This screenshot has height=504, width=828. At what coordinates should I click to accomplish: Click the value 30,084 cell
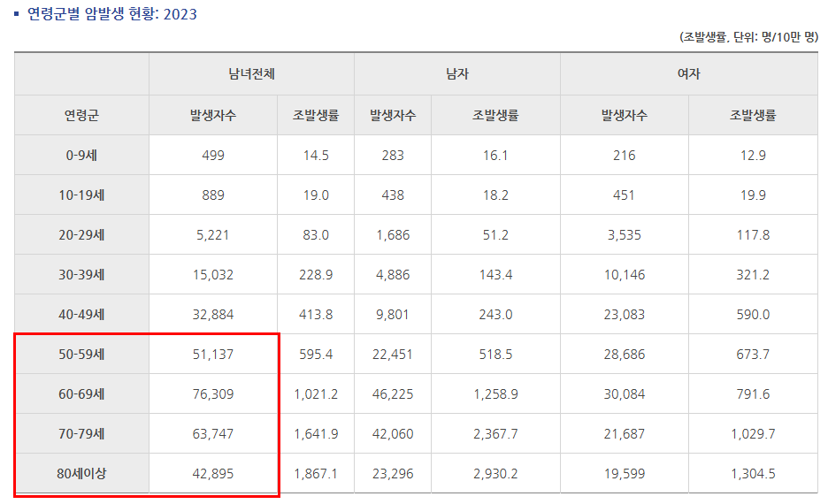pyautogui.click(x=625, y=394)
